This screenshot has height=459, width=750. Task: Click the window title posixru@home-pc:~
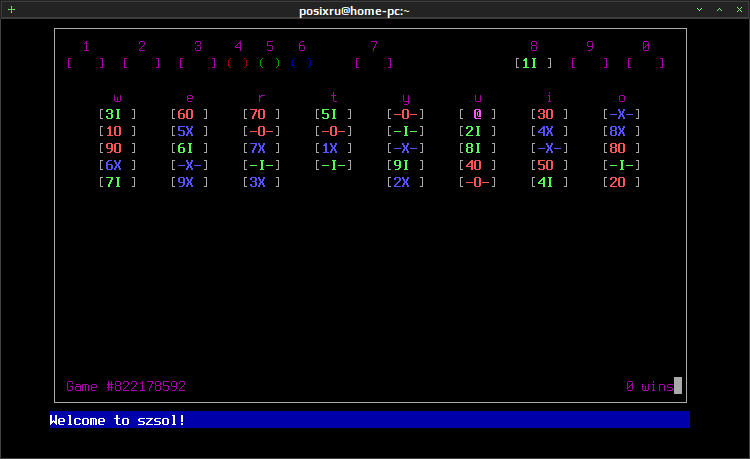pyautogui.click(x=354, y=11)
